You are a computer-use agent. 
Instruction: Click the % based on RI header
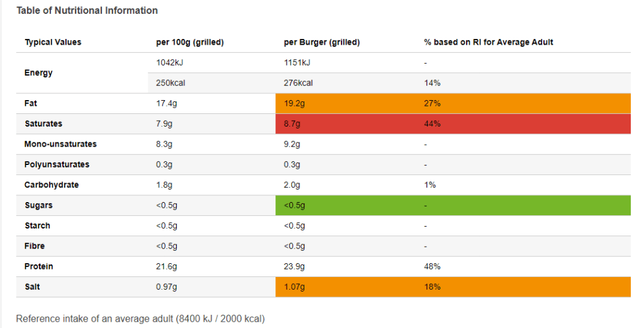(x=489, y=42)
